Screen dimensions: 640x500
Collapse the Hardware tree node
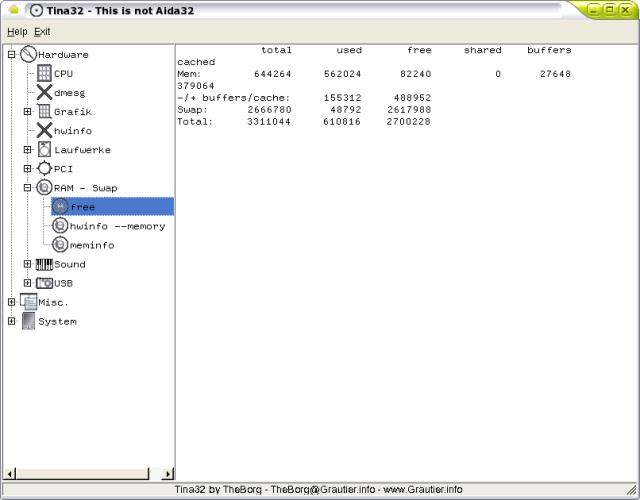click(x=11, y=54)
